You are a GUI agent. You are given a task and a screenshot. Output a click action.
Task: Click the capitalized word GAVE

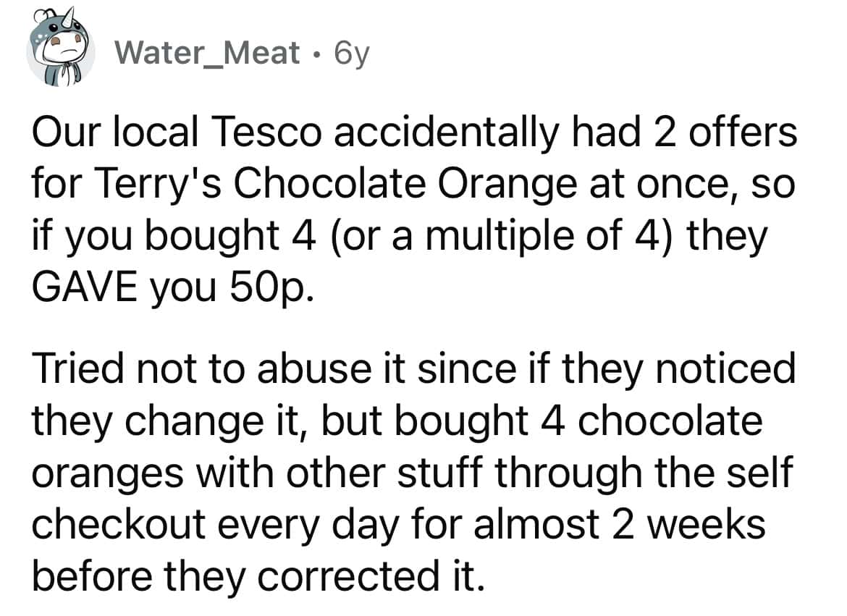click(x=86, y=287)
